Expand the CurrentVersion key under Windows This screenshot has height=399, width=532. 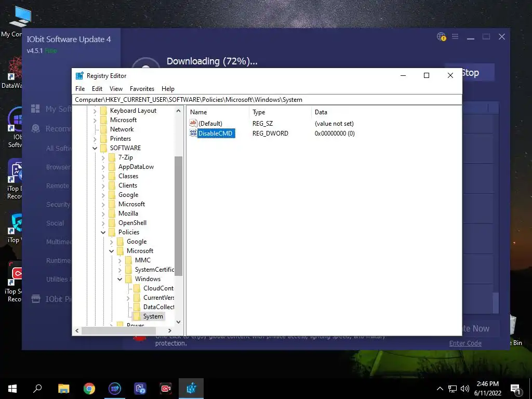(128, 298)
